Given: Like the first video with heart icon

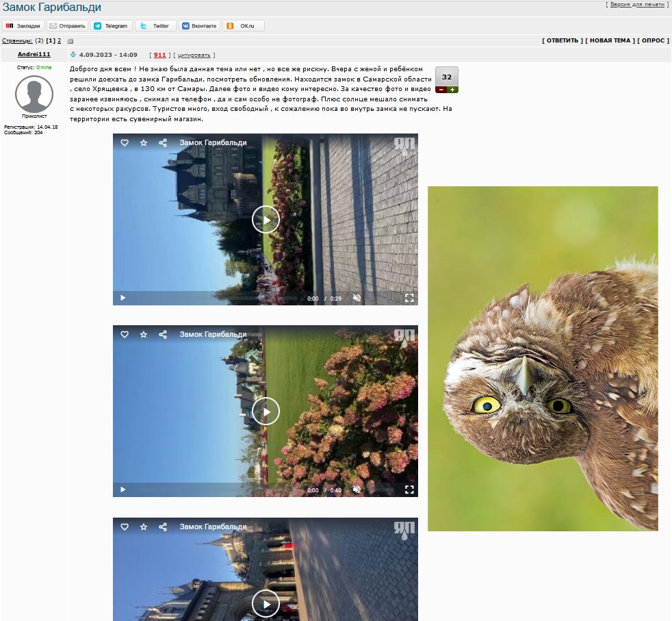Looking at the screenshot, I should click(x=125, y=143).
